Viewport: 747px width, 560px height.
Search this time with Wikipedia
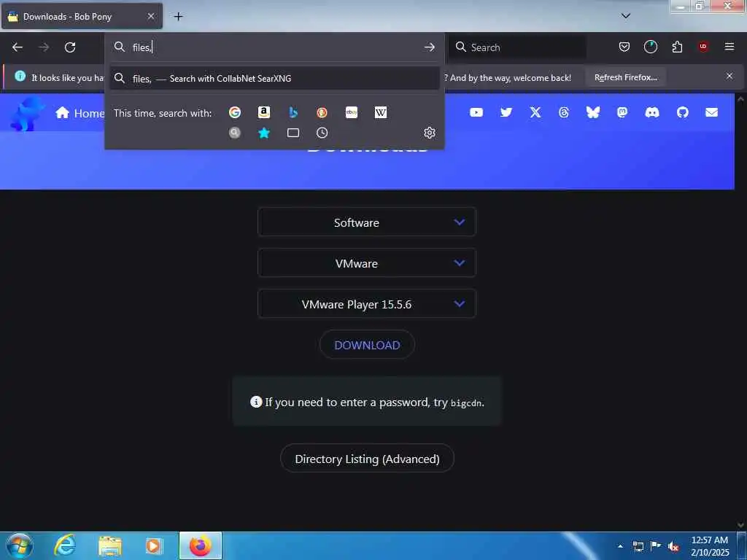pyautogui.click(x=381, y=112)
